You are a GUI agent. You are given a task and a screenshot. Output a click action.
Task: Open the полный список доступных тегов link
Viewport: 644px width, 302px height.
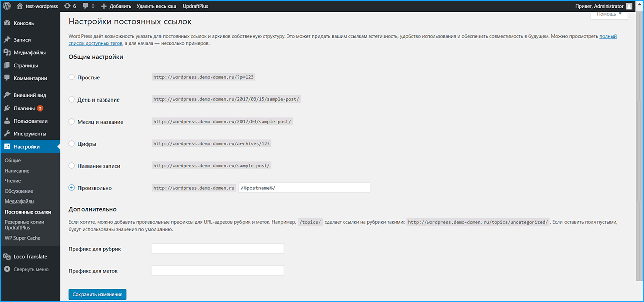tap(608, 37)
